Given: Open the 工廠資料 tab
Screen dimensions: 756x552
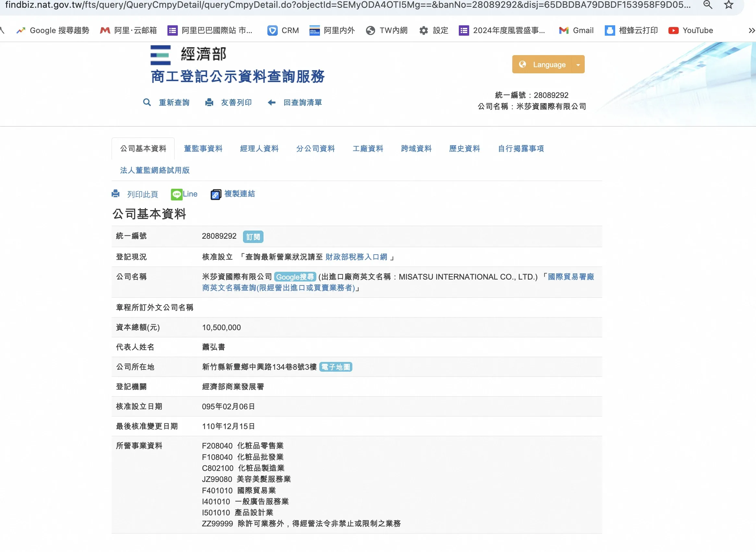Looking at the screenshot, I should (x=368, y=149).
